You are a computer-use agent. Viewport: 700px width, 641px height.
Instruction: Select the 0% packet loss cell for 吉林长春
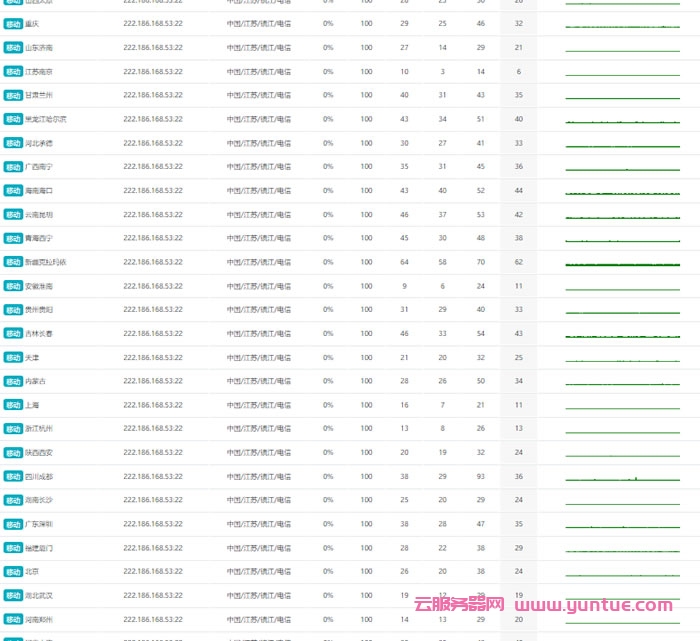tap(328, 333)
